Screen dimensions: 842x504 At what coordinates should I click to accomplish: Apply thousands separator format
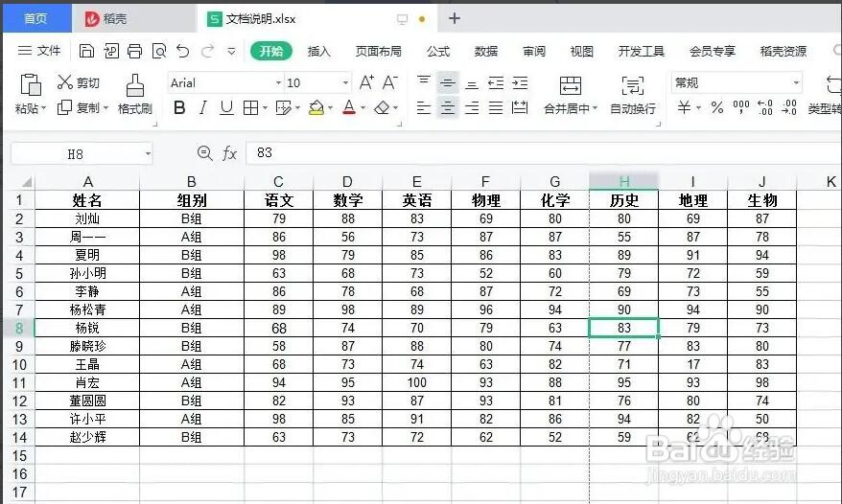tap(741, 107)
